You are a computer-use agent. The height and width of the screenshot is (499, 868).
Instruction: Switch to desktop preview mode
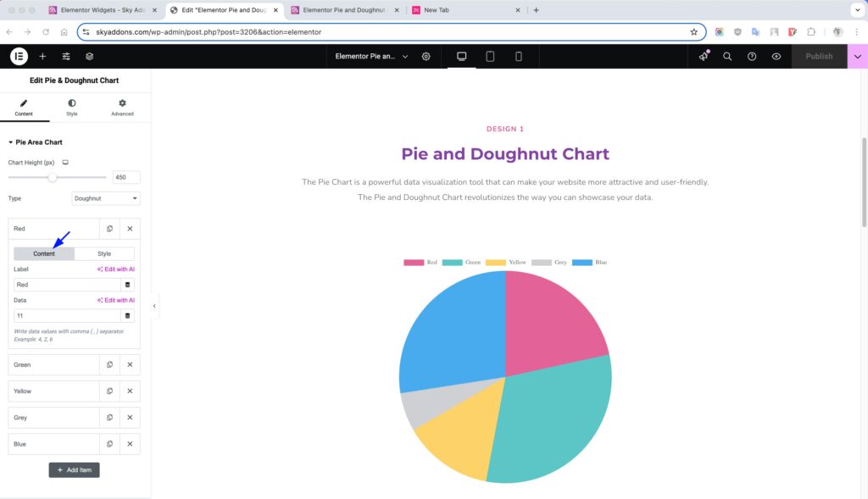(x=462, y=57)
